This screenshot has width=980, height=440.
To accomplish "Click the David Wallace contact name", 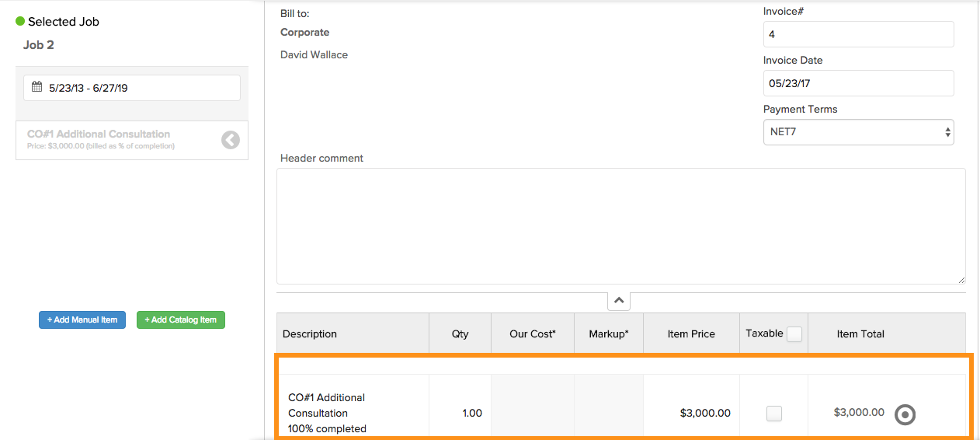I will pos(314,54).
